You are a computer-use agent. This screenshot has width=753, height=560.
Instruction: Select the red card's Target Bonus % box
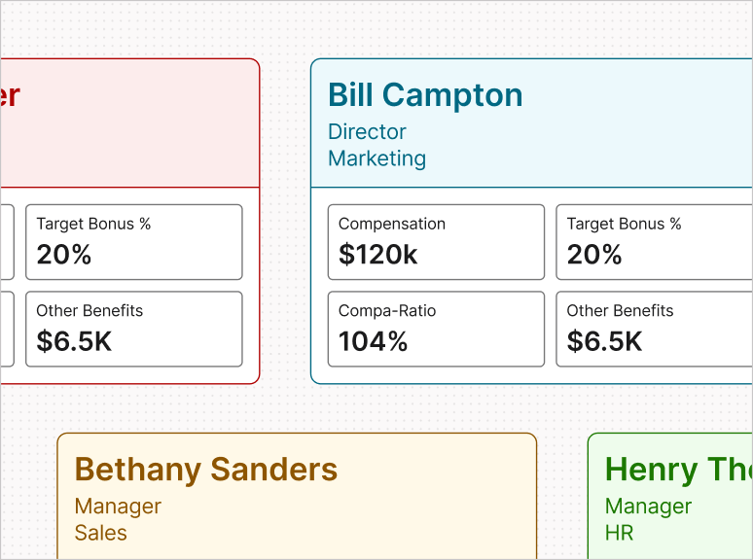pos(134,242)
